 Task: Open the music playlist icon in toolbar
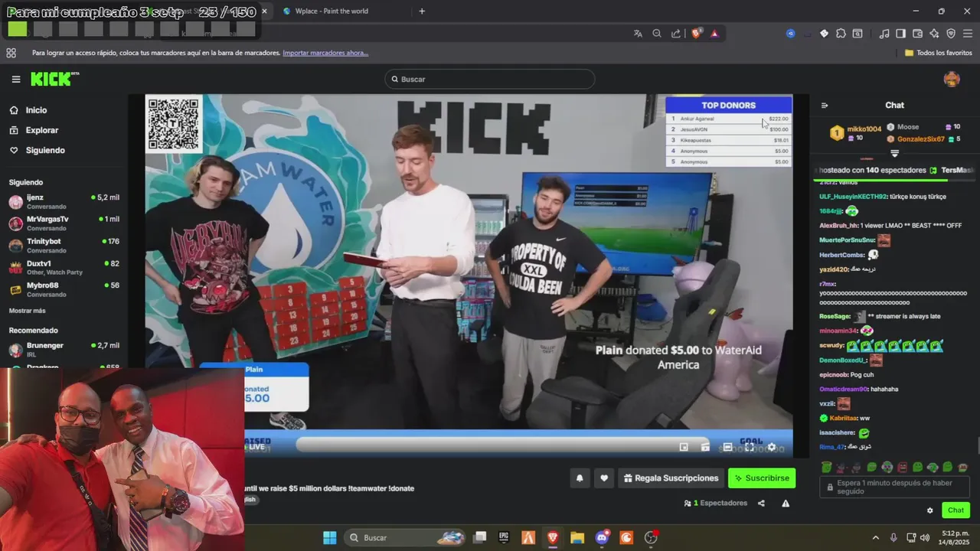(x=884, y=34)
